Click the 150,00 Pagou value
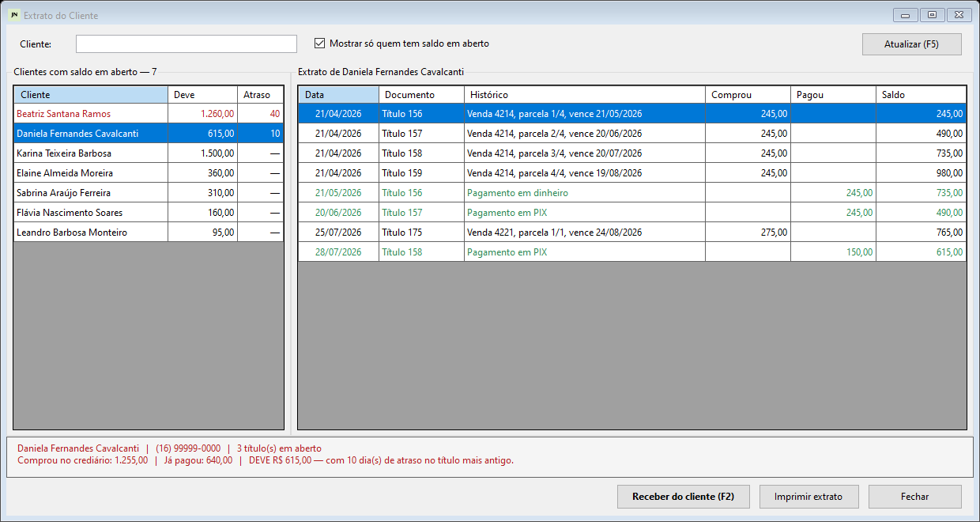 (859, 252)
